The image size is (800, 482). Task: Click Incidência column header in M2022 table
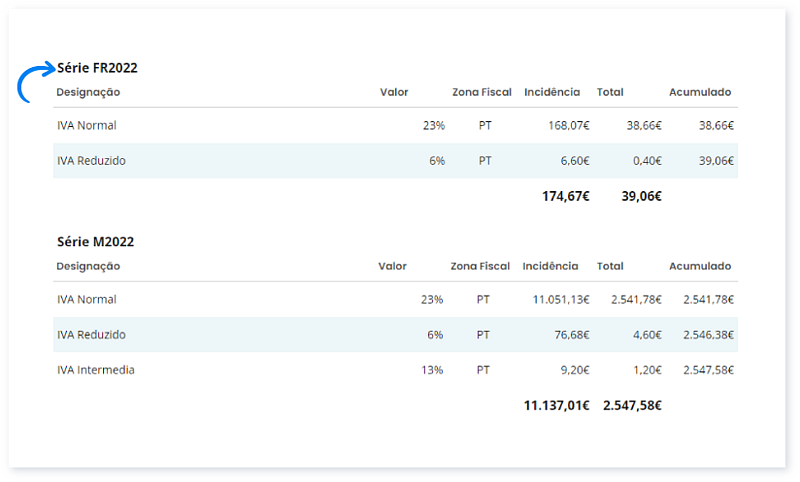[550, 266]
